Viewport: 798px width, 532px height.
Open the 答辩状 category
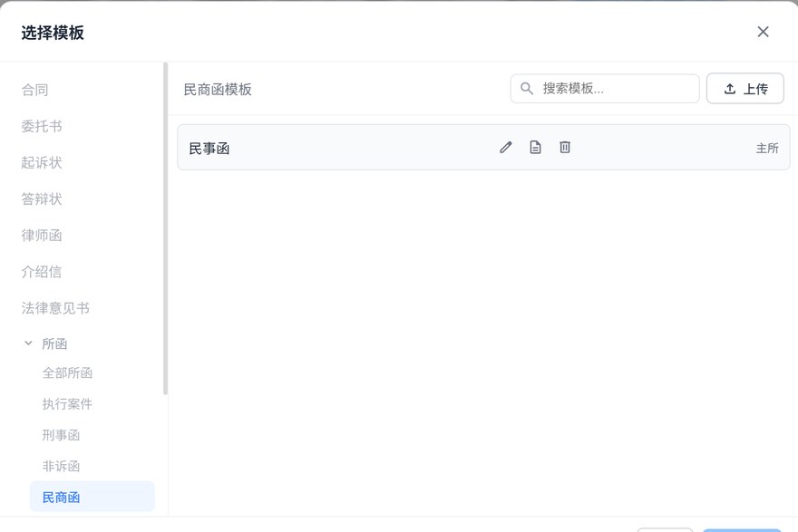(x=42, y=198)
